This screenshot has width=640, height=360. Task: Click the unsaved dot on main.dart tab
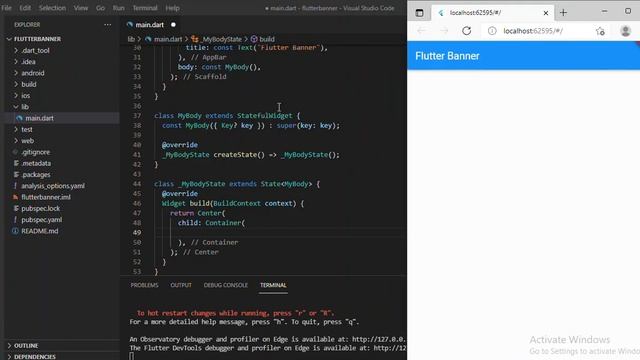click(173, 25)
